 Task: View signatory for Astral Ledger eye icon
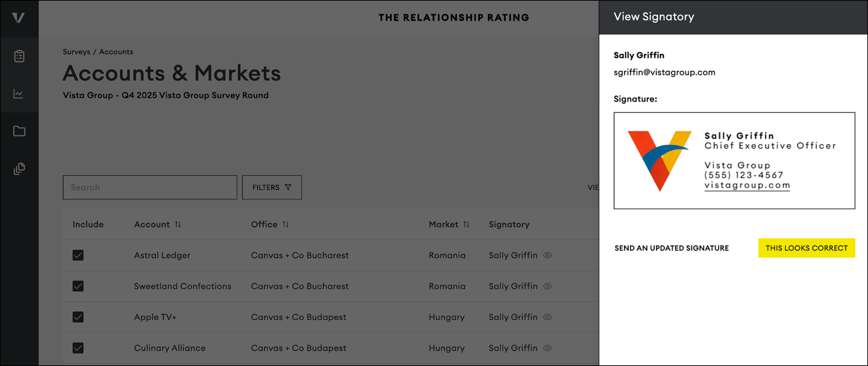tap(548, 255)
